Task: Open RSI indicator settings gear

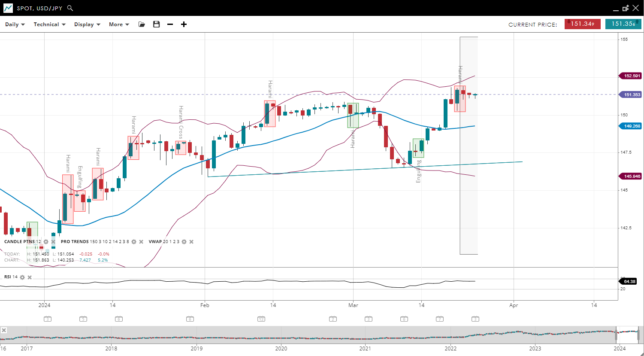Action: coord(22,277)
